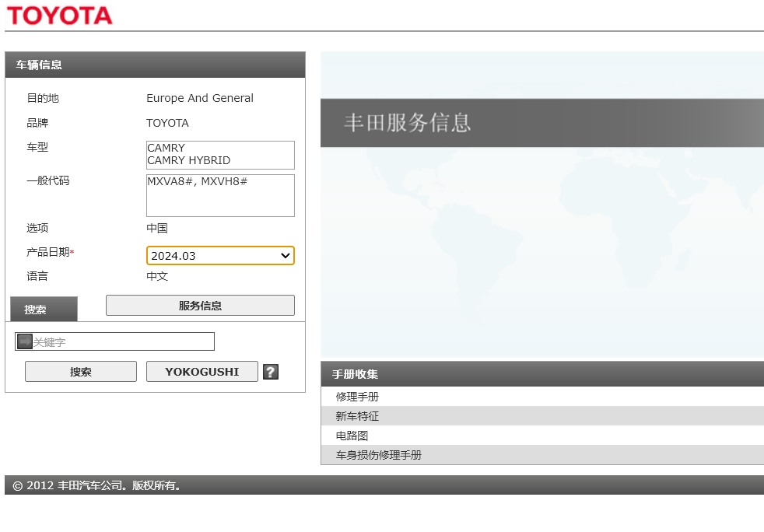Open the 电路图 wiring diagram link
Screen dimensions: 764x532
coord(352,436)
